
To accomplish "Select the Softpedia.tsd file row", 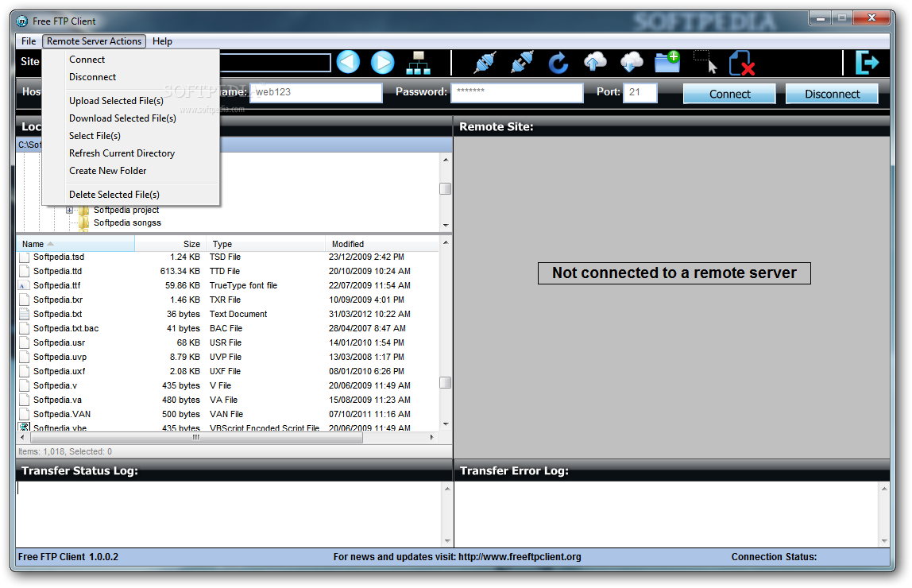I will tap(228, 257).
